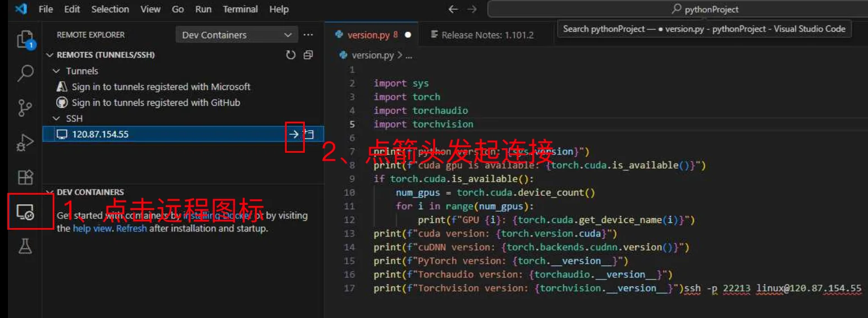868x318 pixels.
Task: Open the Search view icon
Action: coord(25,73)
